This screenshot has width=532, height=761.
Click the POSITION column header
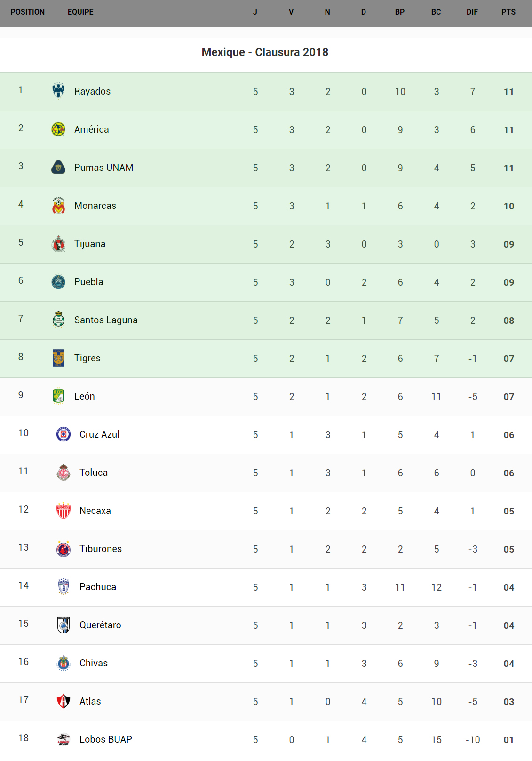pyautogui.click(x=28, y=12)
